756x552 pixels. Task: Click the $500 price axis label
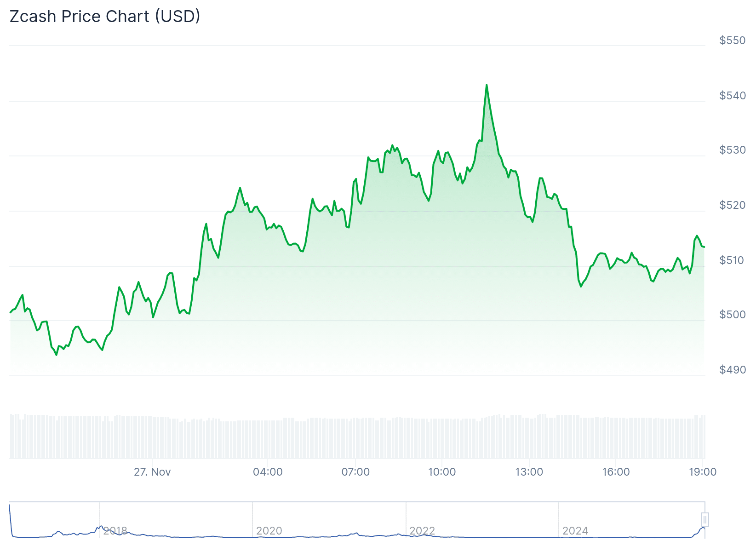[x=733, y=315]
